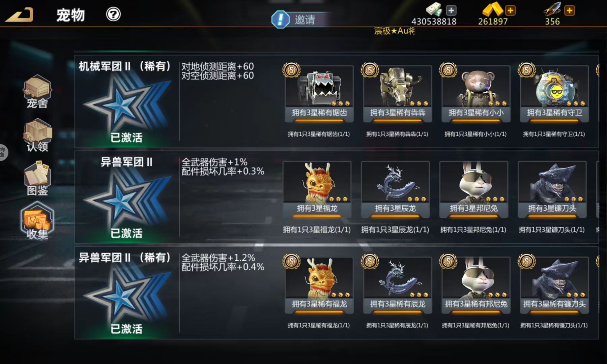
Task: Open the 拥有3星邦尼兔 rabbit card
Action: point(474,189)
